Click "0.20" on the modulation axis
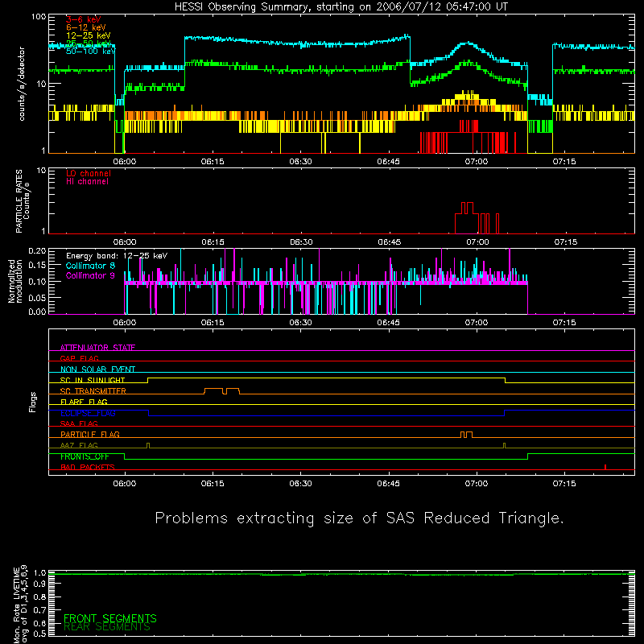 click(x=37, y=250)
